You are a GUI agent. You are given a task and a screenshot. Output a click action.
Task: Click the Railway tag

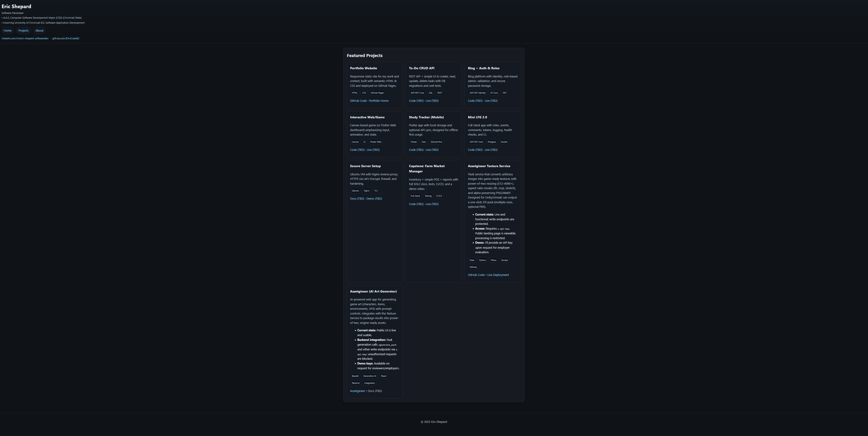(473, 267)
